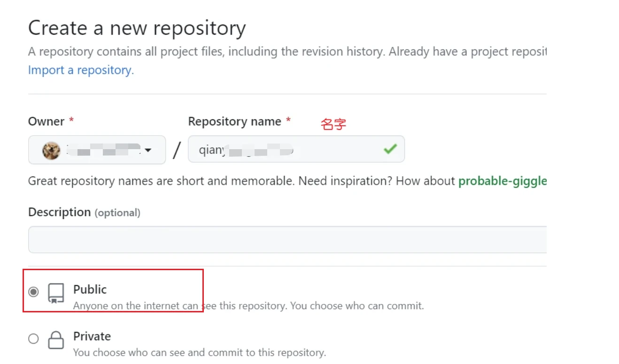619x364 pixels.
Task: Click the Repository name field label
Action: pos(234,121)
